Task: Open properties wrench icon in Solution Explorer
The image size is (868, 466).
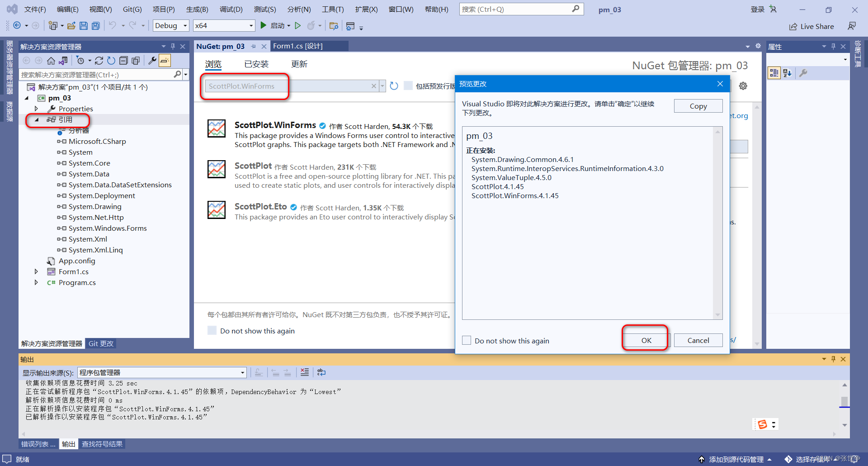Action: click(152, 61)
